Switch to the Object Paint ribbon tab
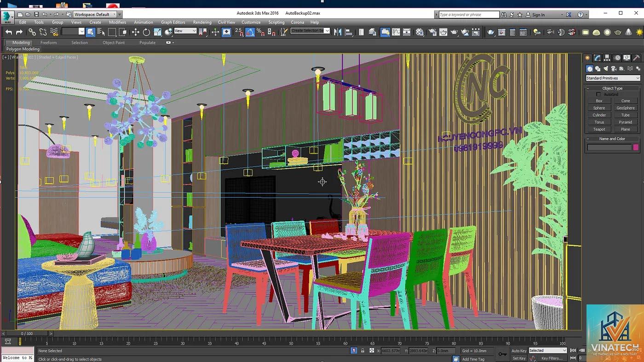The height and width of the screenshot is (362, 644). tap(114, 42)
